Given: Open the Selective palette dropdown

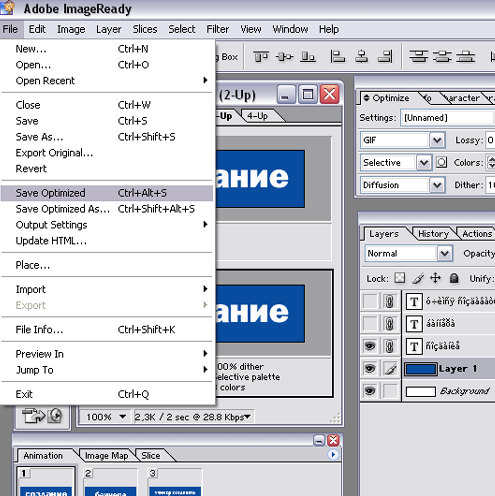Looking at the screenshot, I should tap(424, 163).
